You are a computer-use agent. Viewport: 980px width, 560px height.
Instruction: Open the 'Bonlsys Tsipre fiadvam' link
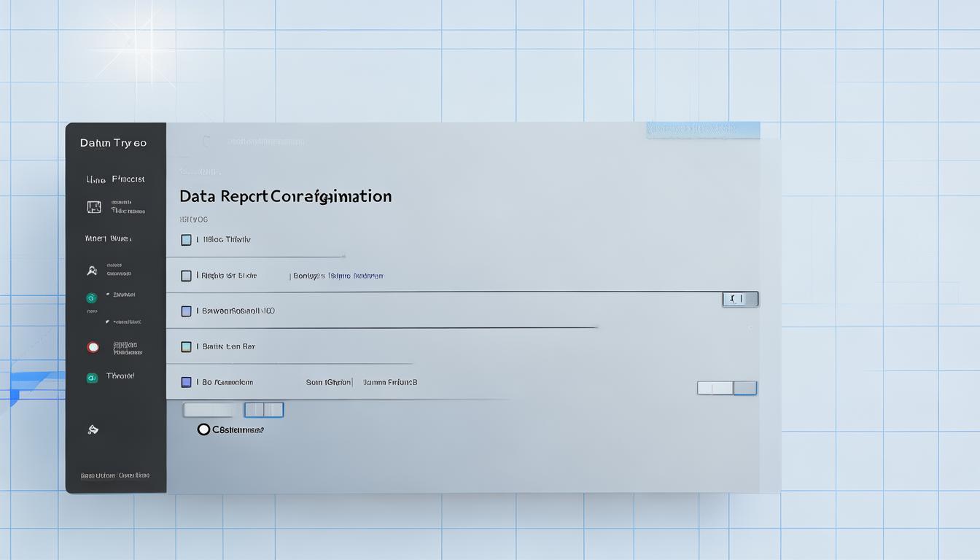338,276
